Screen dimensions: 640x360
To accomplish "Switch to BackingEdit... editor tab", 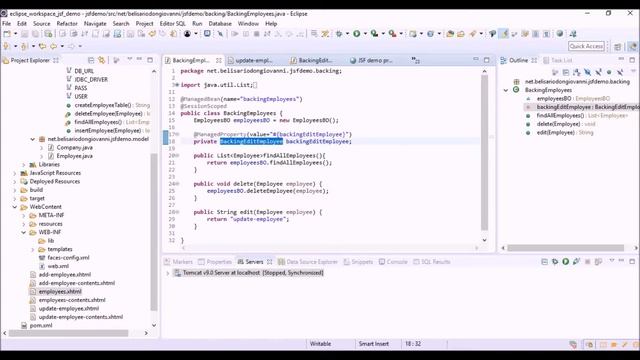I will tap(316, 60).
